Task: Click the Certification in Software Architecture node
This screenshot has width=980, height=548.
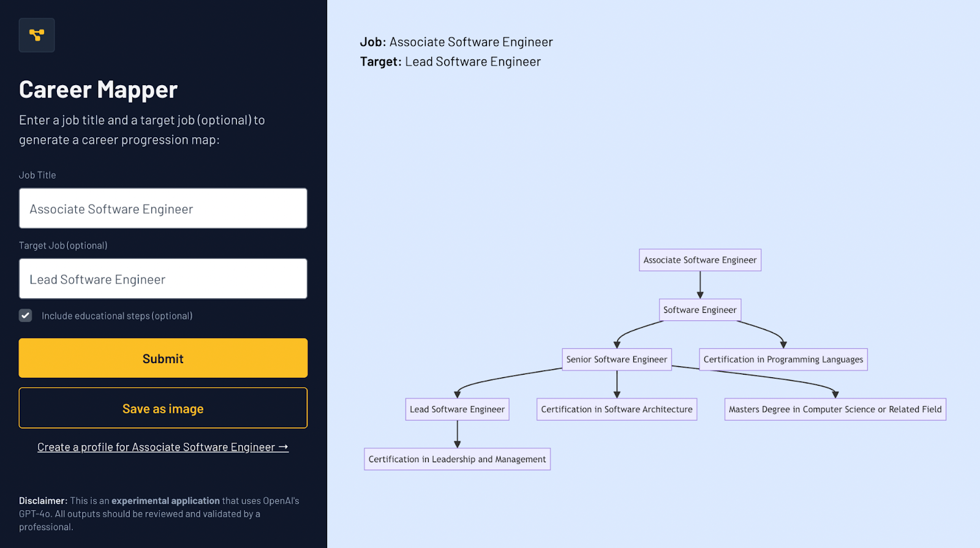Action: point(616,410)
